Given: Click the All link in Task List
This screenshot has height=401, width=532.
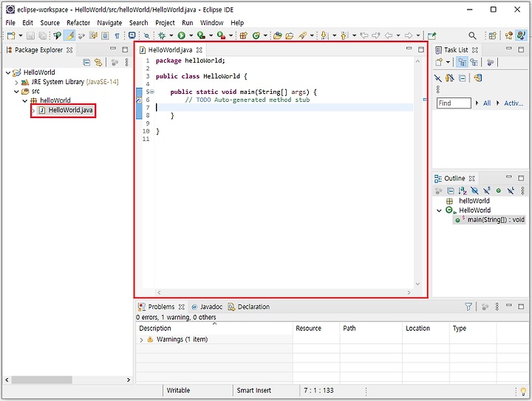Looking at the screenshot, I should [x=487, y=103].
